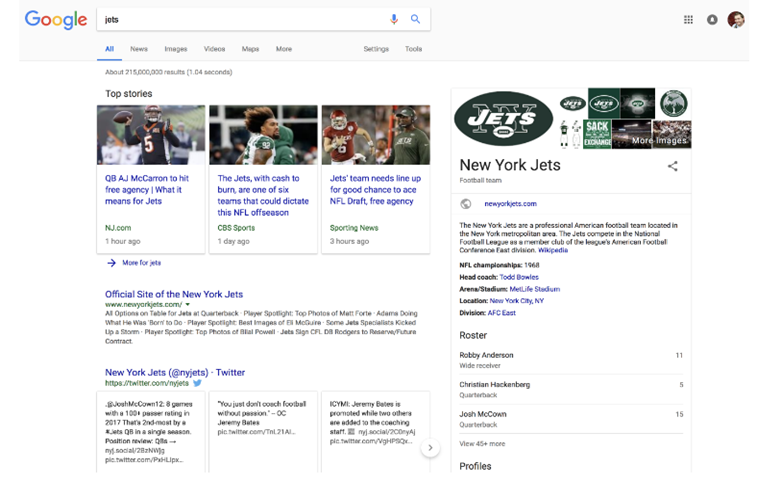Open Jets' team needs line up headline
The image size is (780, 480).
pyautogui.click(x=375, y=190)
